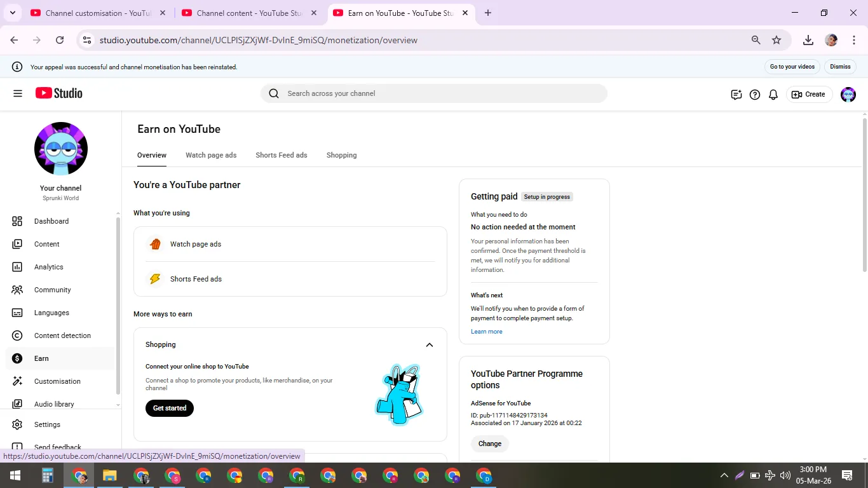Open Analytics in the sidebar
This screenshot has height=488, width=868.
[x=60, y=267]
